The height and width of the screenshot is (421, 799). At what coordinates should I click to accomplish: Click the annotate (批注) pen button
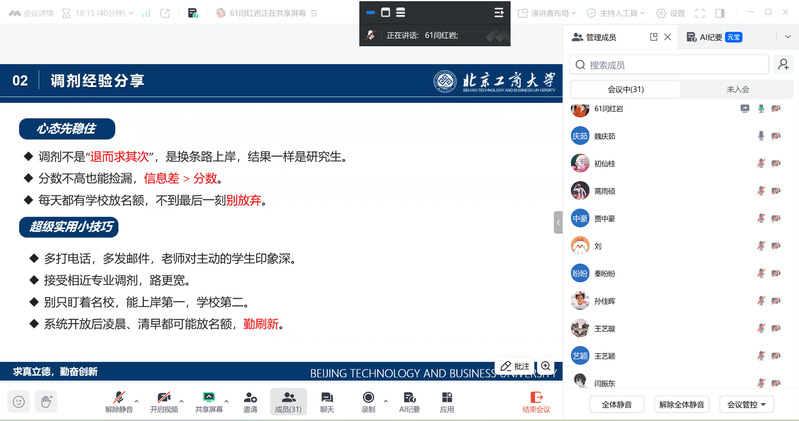(516, 367)
